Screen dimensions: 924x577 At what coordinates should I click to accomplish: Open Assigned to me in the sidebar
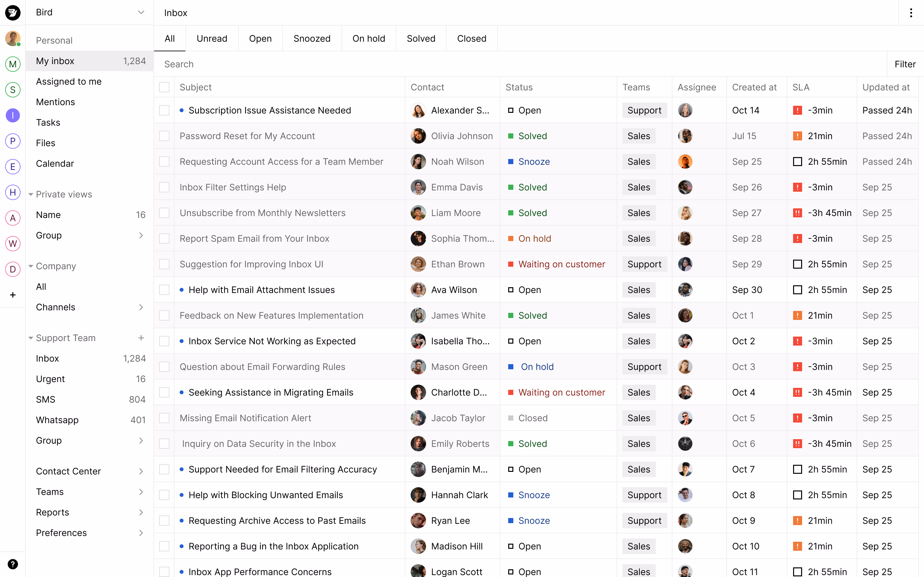coord(69,81)
